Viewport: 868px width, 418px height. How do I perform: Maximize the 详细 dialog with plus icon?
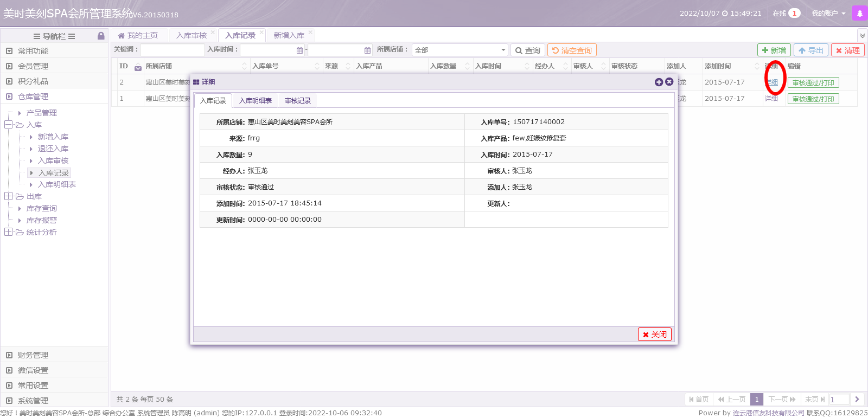[659, 82]
